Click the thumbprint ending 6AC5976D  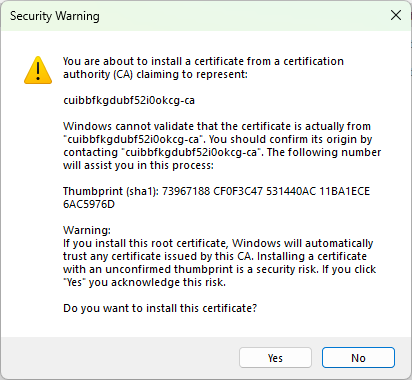(x=89, y=204)
